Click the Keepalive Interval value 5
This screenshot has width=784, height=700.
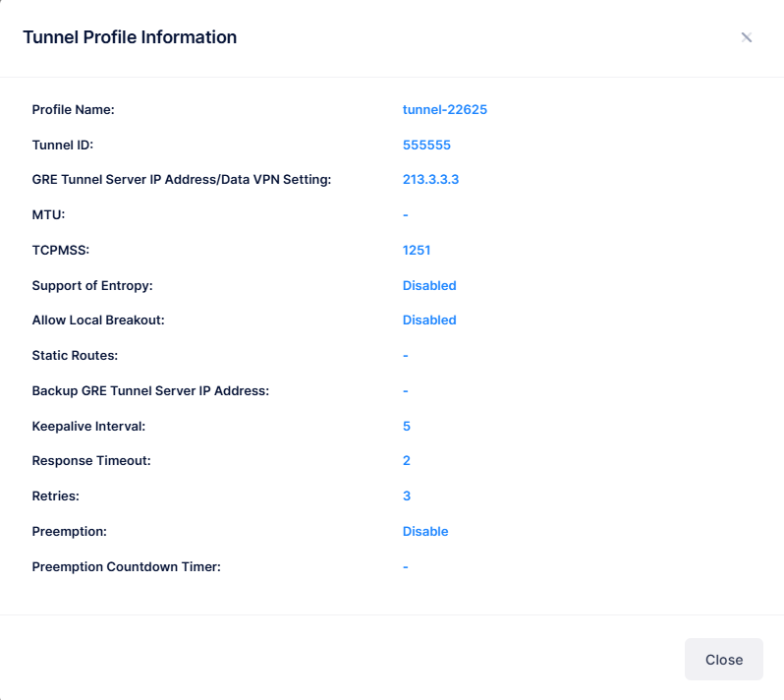tap(407, 426)
